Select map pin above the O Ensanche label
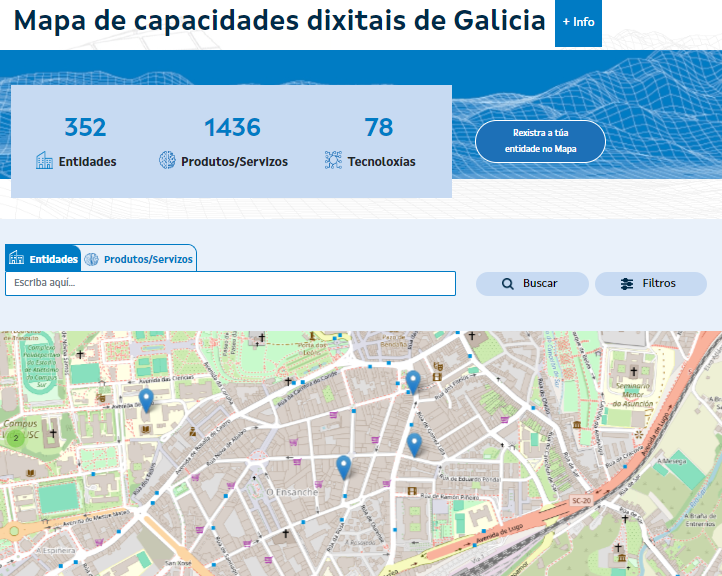Screen dimensions: 722x576 coord(344,467)
